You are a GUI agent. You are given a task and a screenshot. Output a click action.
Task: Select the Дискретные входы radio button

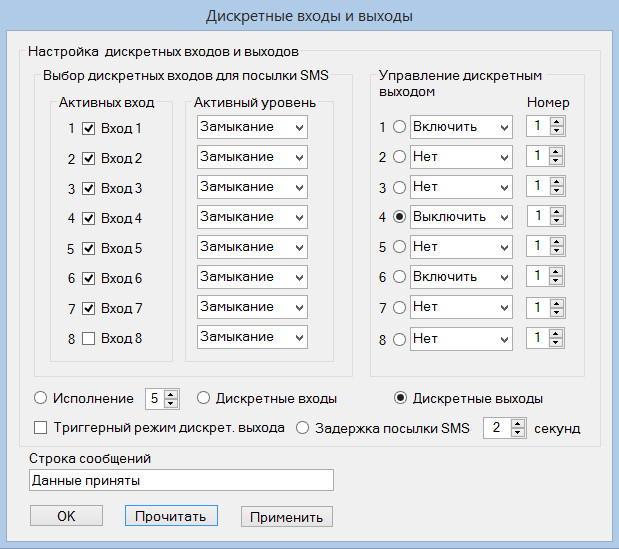click(x=203, y=398)
